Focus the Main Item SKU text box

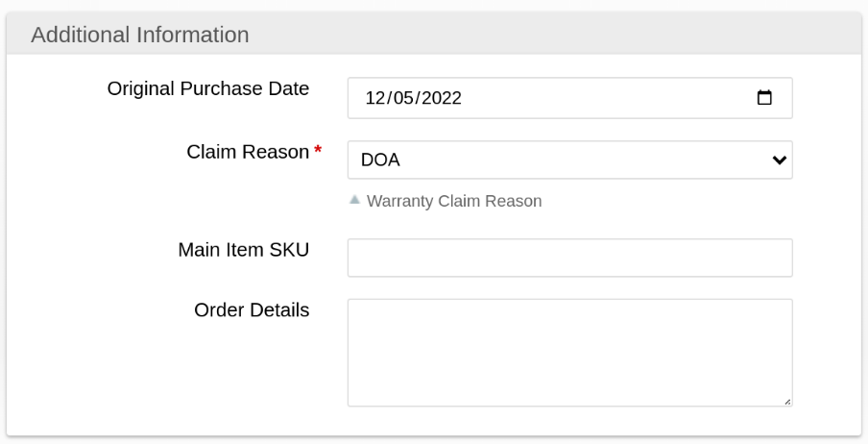click(x=569, y=258)
